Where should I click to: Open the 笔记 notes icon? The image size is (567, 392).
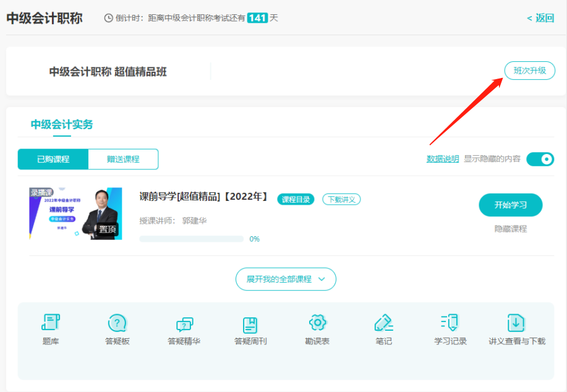(383, 329)
